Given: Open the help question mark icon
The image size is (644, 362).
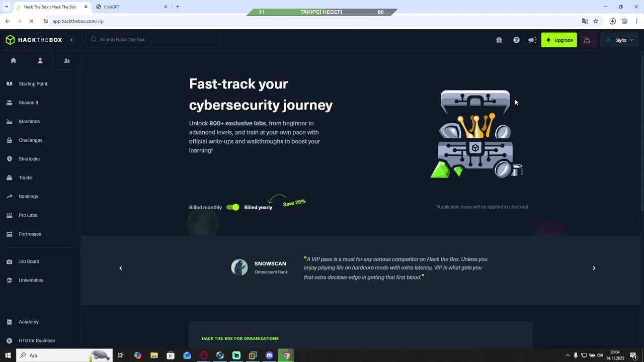Looking at the screenshot, I should (x=516, y=40).
